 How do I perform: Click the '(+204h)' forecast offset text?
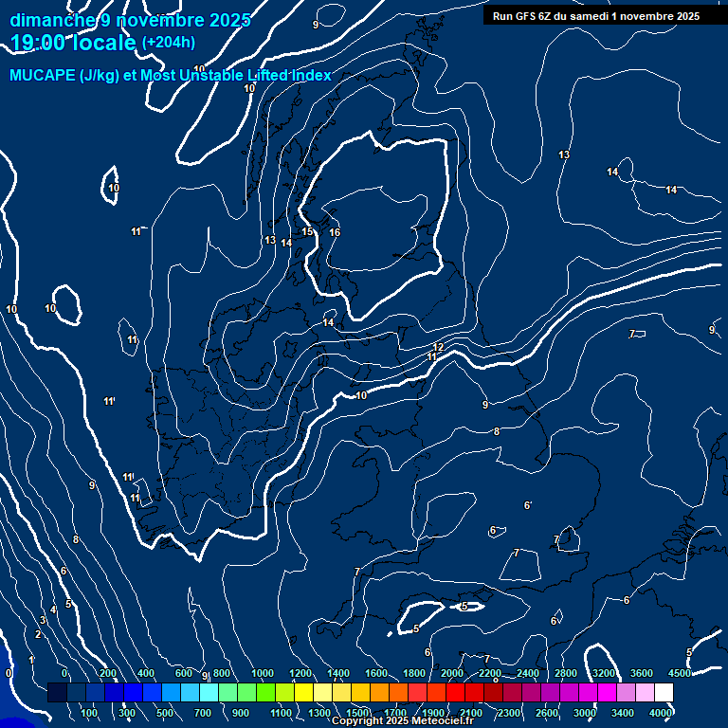click(169, 42)
